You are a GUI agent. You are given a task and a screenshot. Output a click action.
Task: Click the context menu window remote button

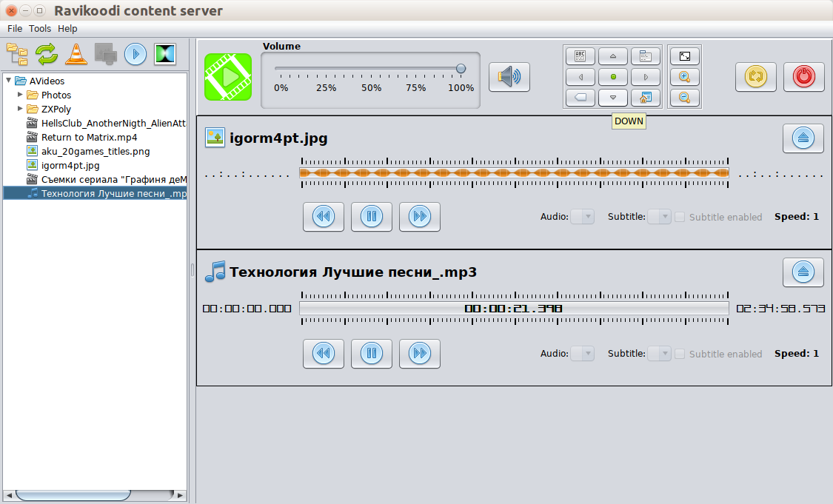[646, 56]
